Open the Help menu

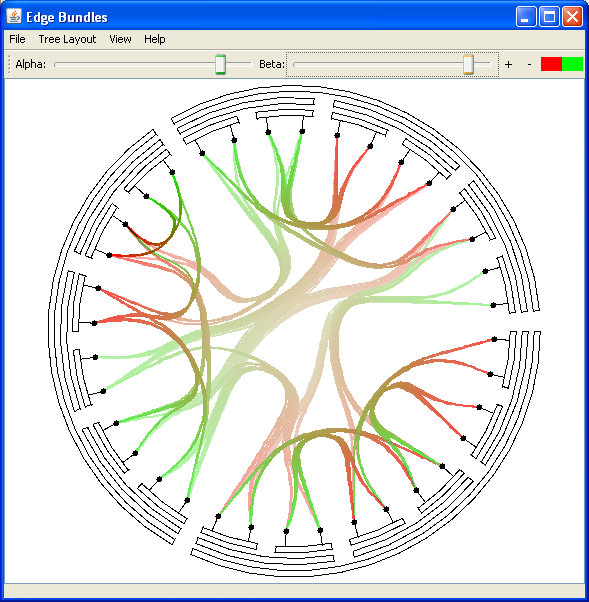155,39
